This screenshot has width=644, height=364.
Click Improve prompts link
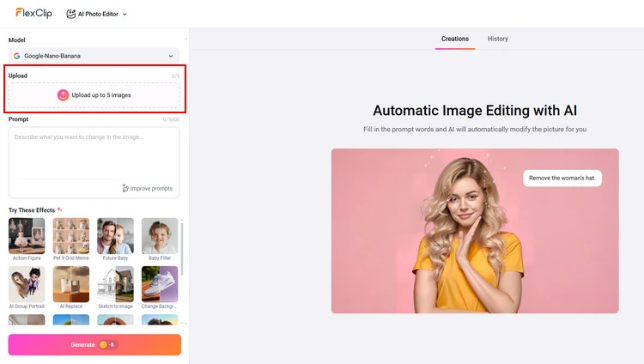151,188
